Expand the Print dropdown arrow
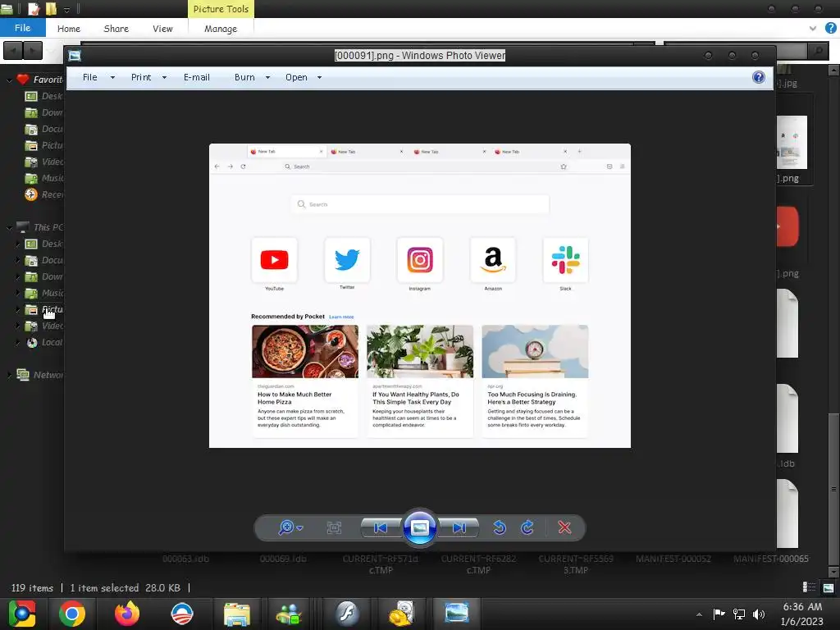The image size is (840, 630). click(x=164, y=78)
